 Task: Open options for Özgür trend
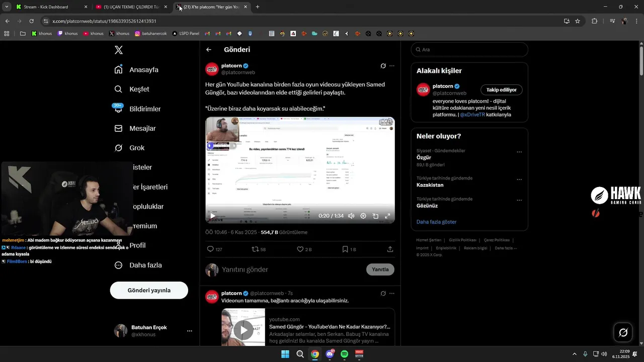click(x=519, y=152)
